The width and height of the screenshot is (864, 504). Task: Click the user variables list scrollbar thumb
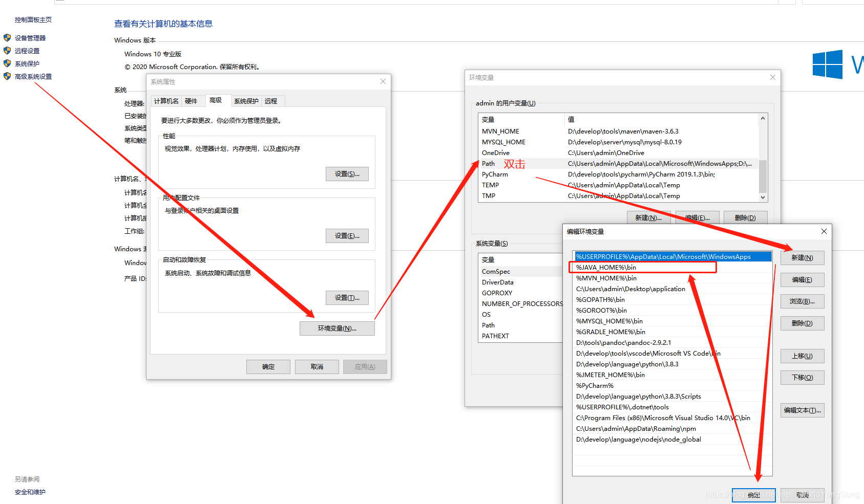763,176
